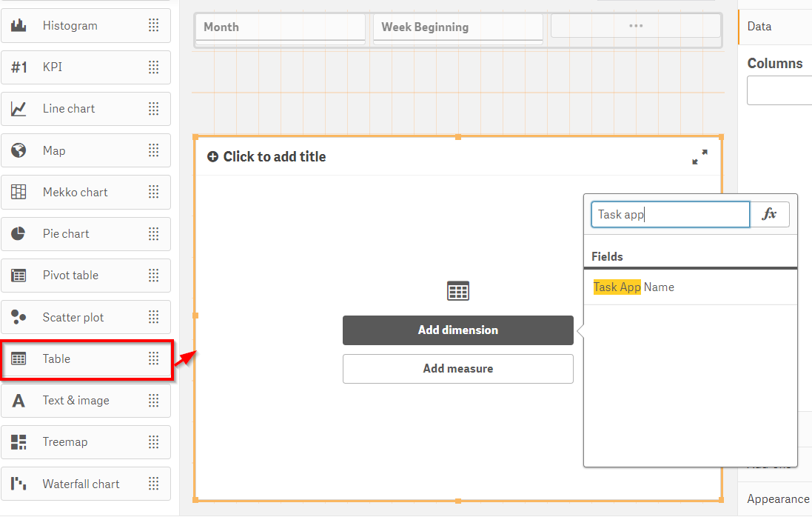812x517 pixels.
Task: Click the Line chart icon
Action: [19, 109]
